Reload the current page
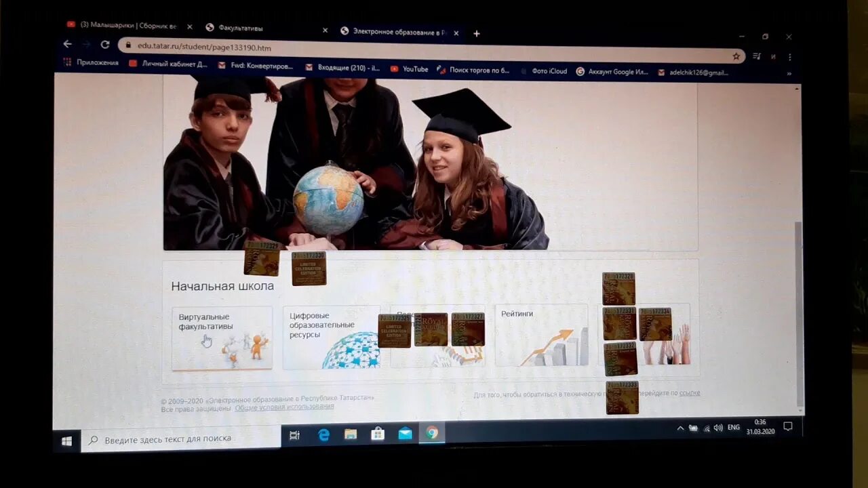868x488 pixels. pyautogui.click(x=105, y=45)
